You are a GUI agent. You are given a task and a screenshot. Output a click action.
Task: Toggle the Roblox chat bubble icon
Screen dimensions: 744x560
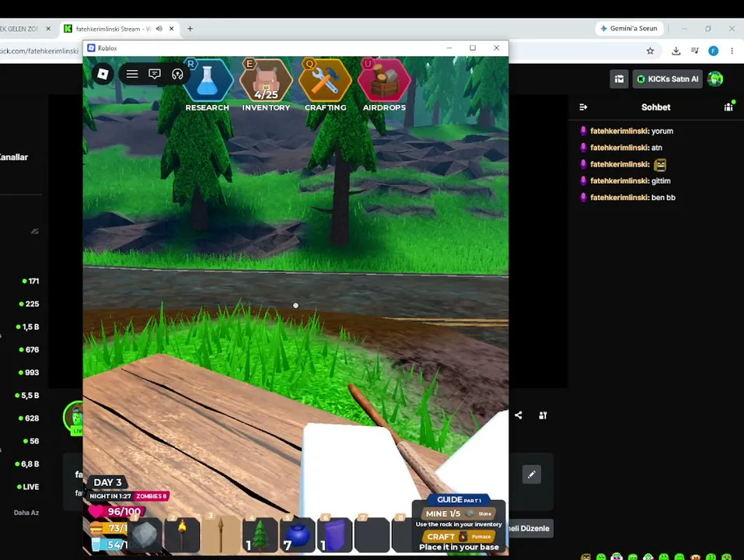coord(155,74)
